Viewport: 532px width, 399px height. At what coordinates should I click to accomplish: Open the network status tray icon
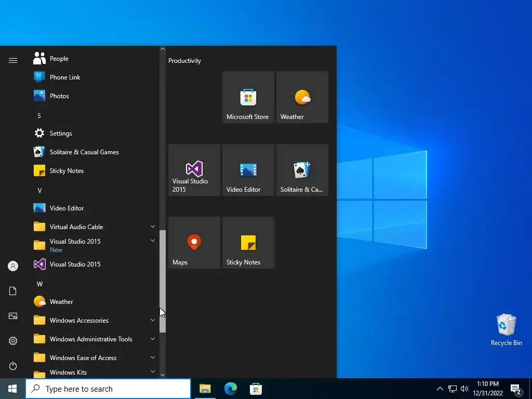point(453,389)
